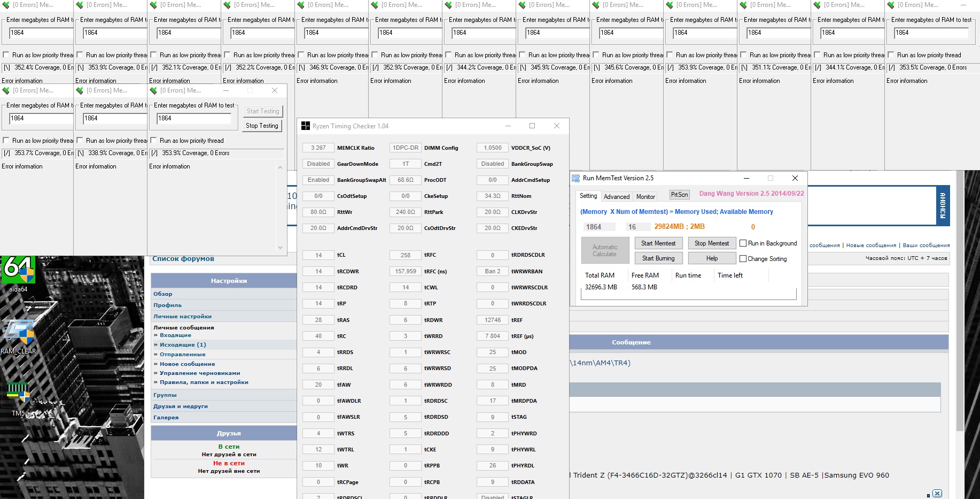Open Правила, папки и настройки link
Viewport: 980px width, 499px height.
pyautogui.click(x=204, y=382)
